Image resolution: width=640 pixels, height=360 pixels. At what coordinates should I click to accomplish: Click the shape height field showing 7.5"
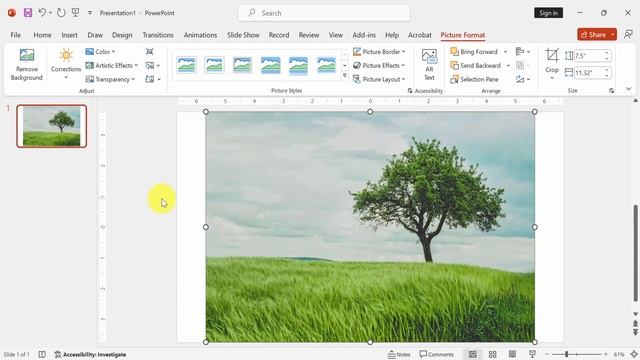click(588, 56)
